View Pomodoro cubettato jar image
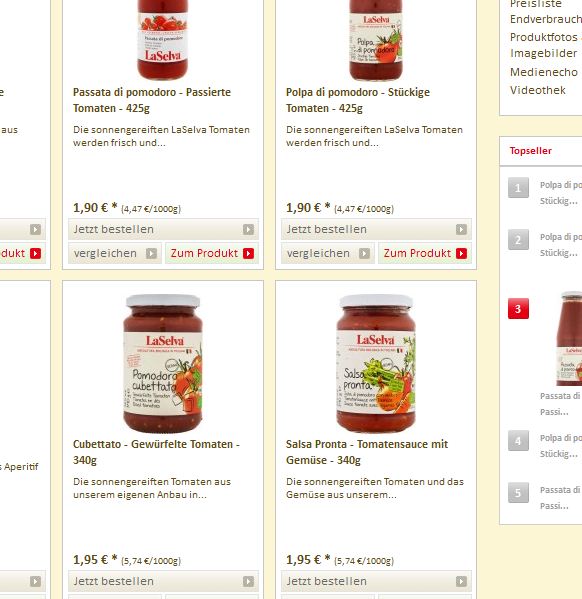582x599 pixels. click(163, 363)
